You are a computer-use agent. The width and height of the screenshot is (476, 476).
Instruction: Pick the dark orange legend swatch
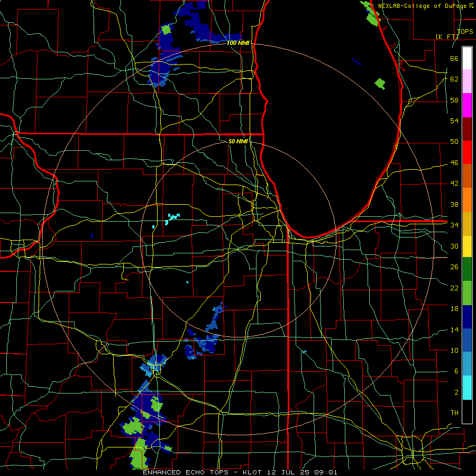pos(467,176)
